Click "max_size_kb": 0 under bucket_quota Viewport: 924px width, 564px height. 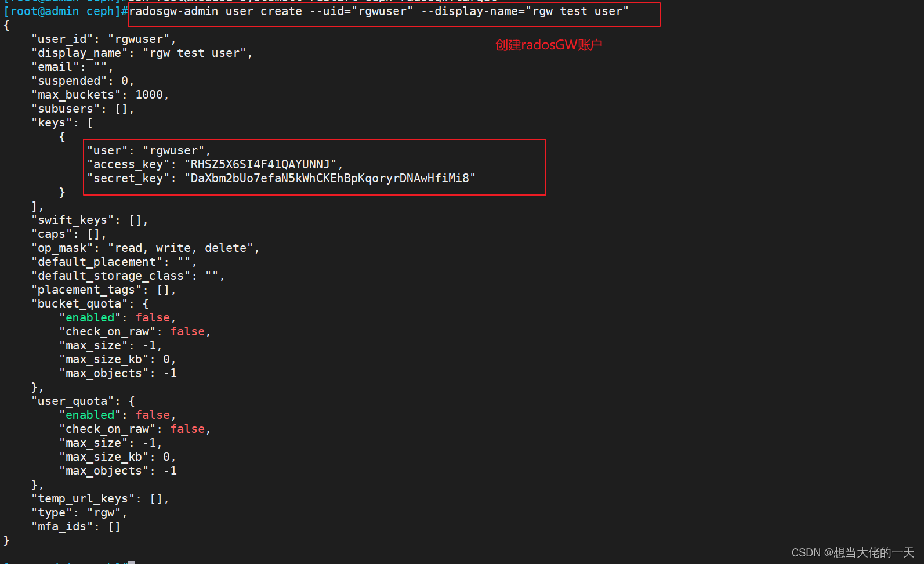click(118, 359)
